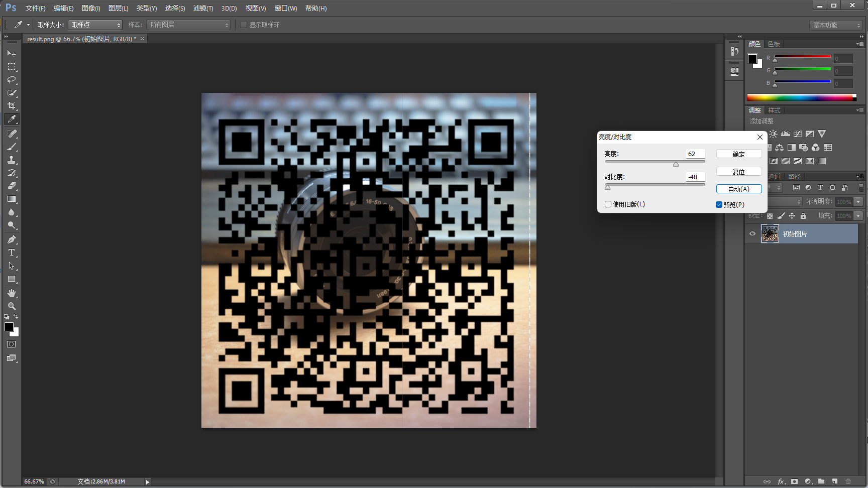Image resolution: width=868 pixels, height=488 pixels.
Task: Add a Color Lookup adjustment
Action: tap(828, 148)
